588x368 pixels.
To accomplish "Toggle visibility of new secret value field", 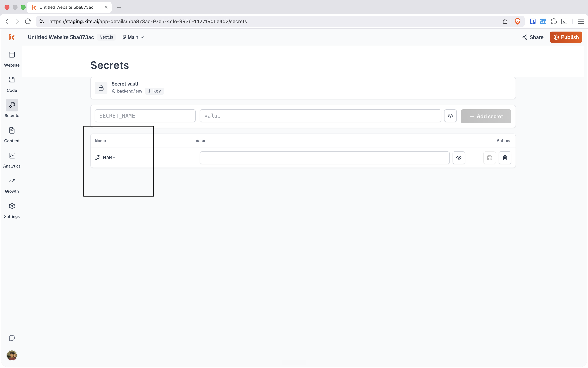I will pos(450,116).
